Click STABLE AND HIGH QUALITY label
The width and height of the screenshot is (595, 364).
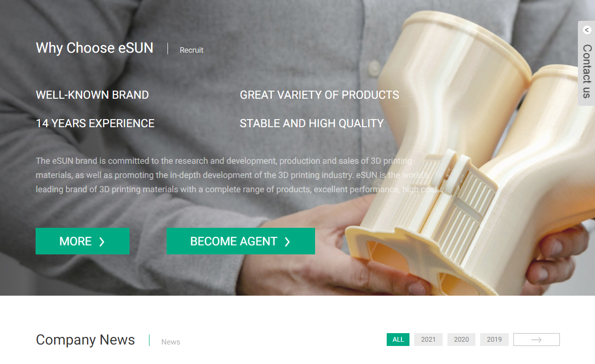[312, 123]
